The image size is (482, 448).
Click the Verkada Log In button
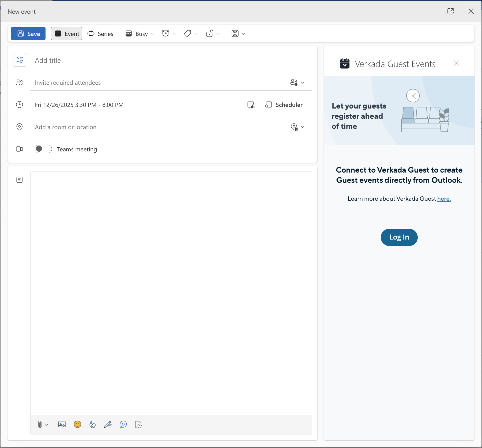point(399,237)
